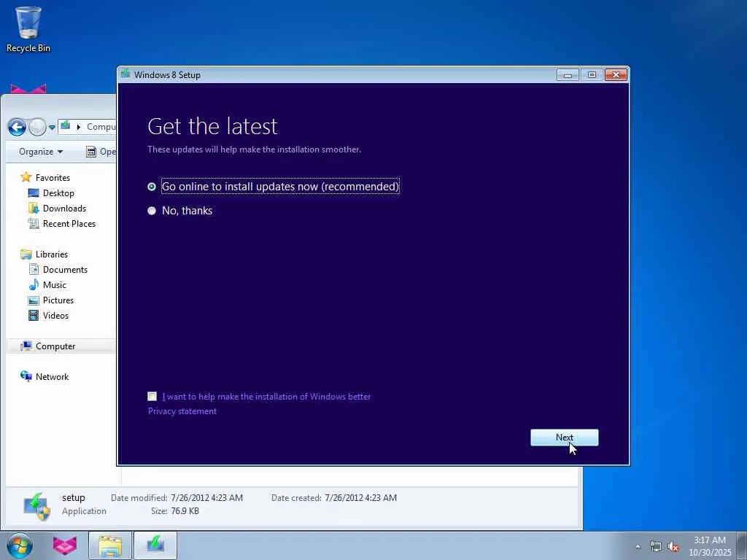Select Computer in the navigation pane
Image resolution: width=747 pixels, height=560 pixels.
(55, 346)
